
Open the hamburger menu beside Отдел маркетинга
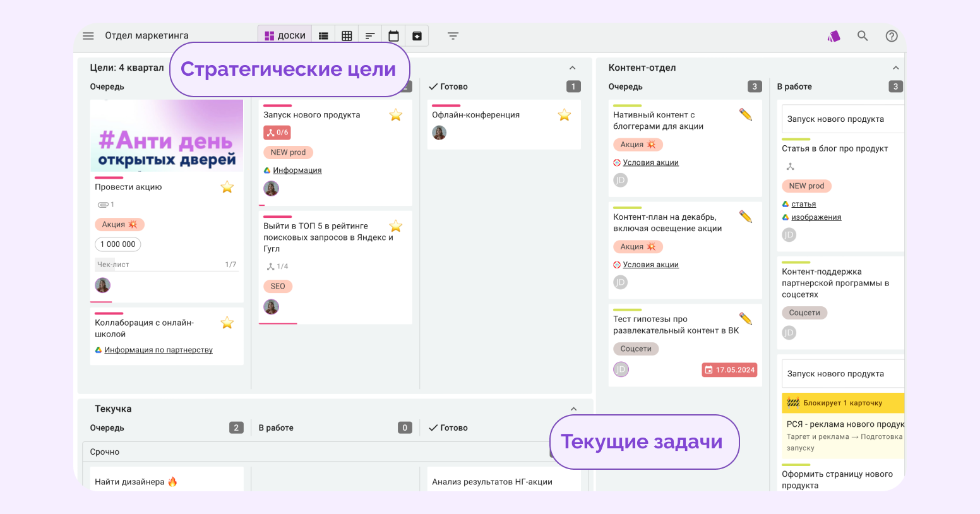(88, 36)
